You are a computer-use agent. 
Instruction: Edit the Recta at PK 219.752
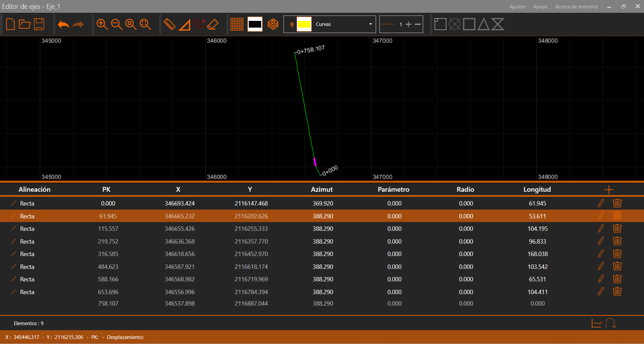[601, 241]
